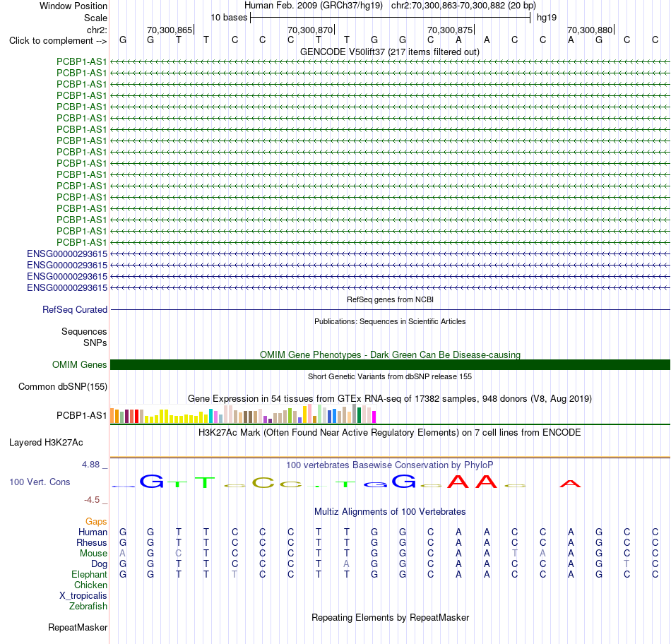Click the 10 bases scale bar
Image resolution: width=671 pixels, height=644 pixels.
[x=391, y=18]
